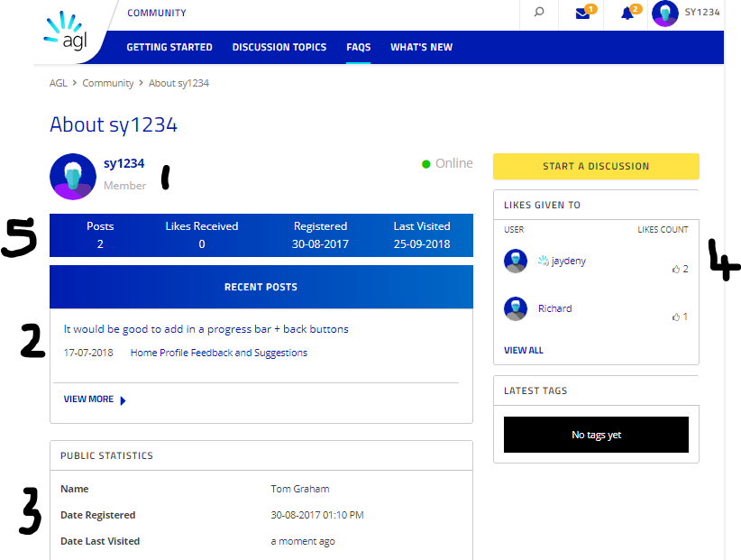This screenshot has height=560, width=741.
Task: Click View All in likes panel
Action: [x=523, y=350]
